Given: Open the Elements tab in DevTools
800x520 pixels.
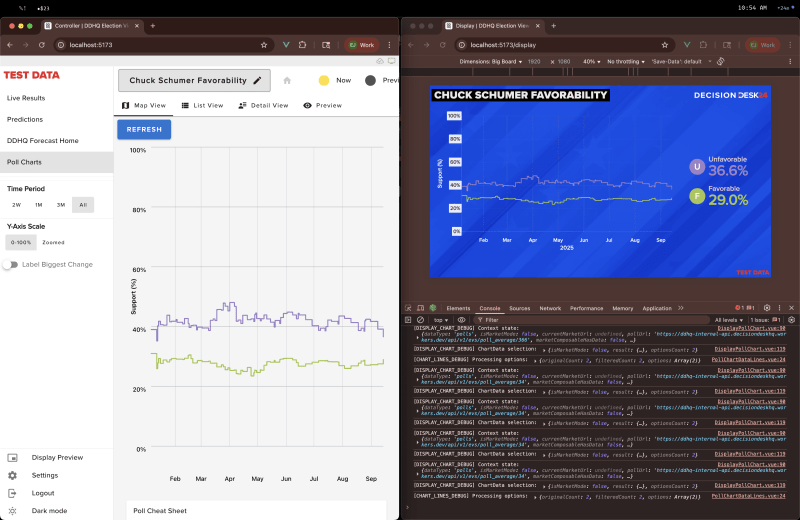Looking at the screenshot, I should click(458, 308).
